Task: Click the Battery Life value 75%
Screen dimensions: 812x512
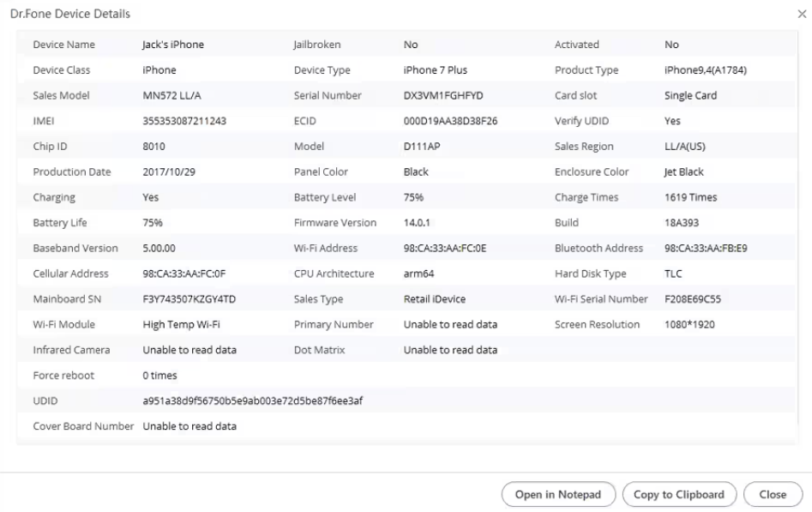Action: 153,222
